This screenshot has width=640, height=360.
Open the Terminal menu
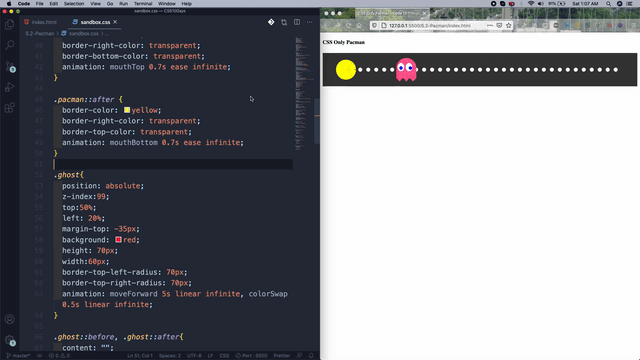coord(143,4)
